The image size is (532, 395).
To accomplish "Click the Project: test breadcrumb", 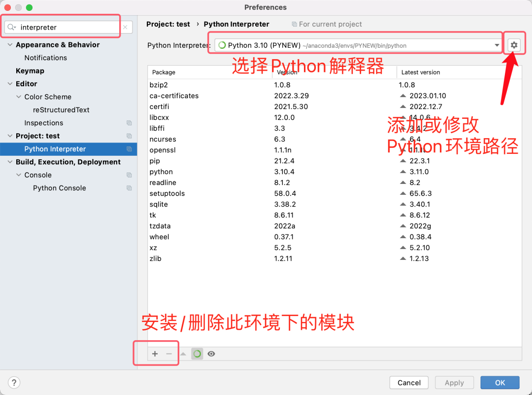I will [167, 24].
